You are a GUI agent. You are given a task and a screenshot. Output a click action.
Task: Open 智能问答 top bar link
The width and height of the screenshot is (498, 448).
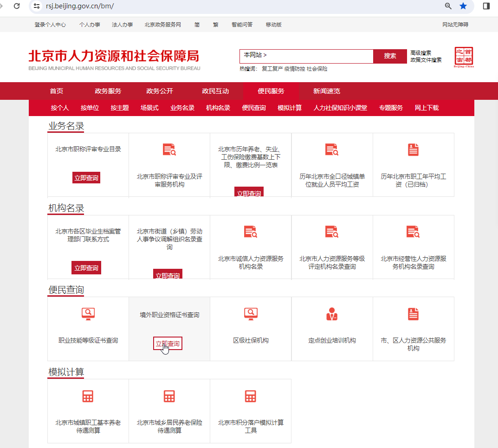(x=242, y=25)
